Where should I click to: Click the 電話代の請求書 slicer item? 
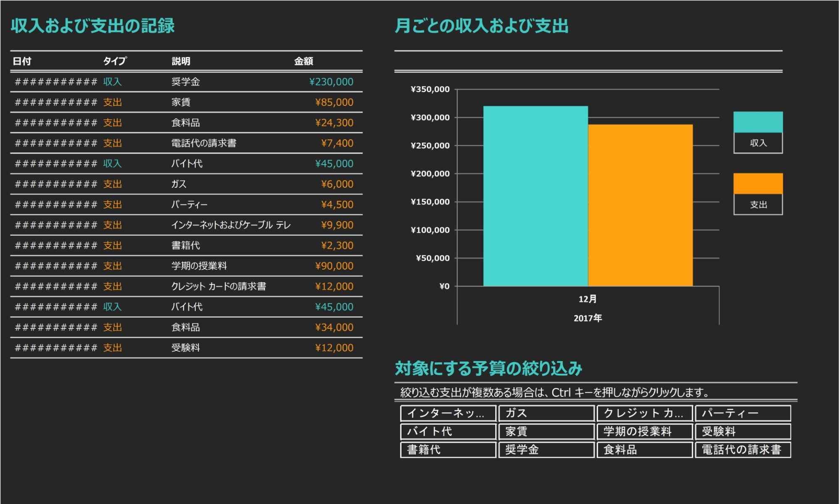tap(743, 450)
